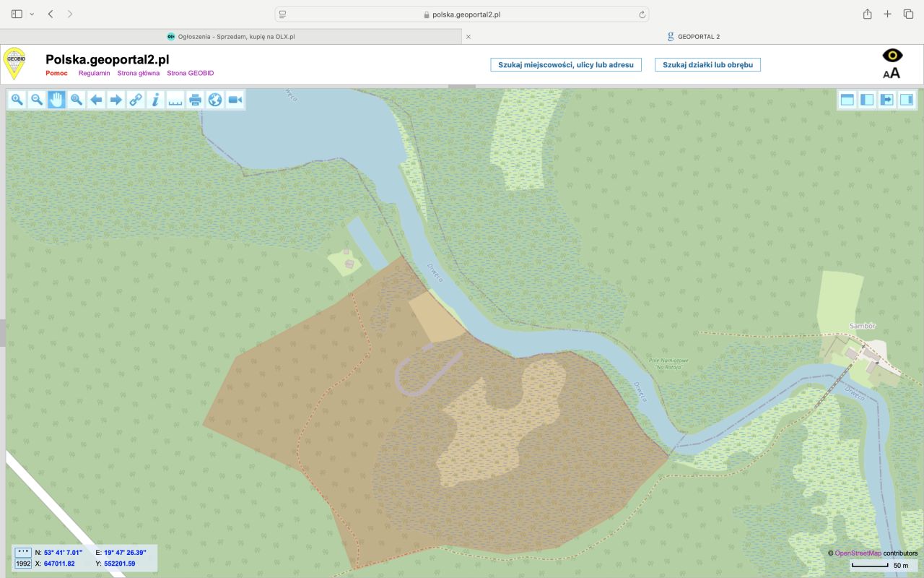The height and width of the screenshot is (578, 924).
Task: Open the Regulamin link
Action: [x=95, y=73]
